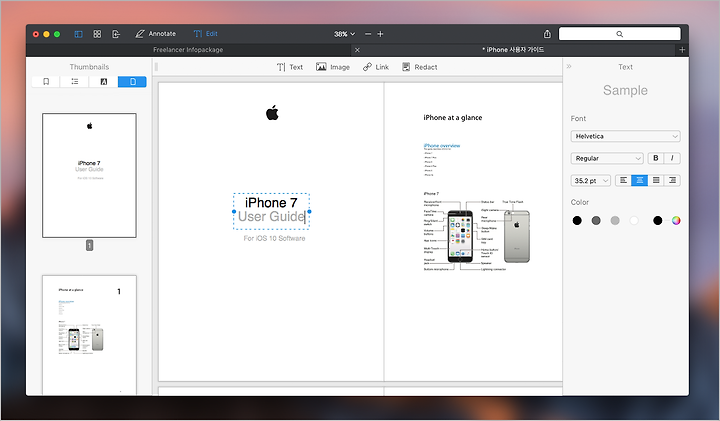Show page thumbnails in sidebar
The width and height of the screenshot is (720, 421).
tap(132, 82)
